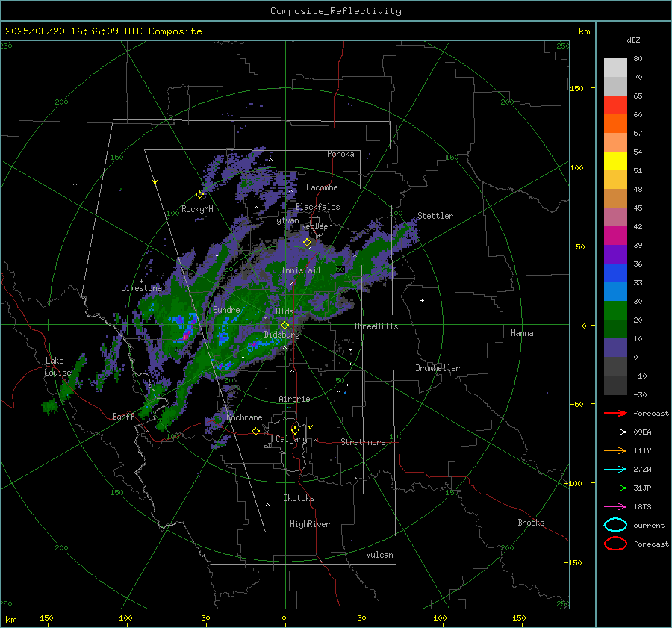Click the orange 111V arrow in legend

pyautogui.click(x=615, y=450)
